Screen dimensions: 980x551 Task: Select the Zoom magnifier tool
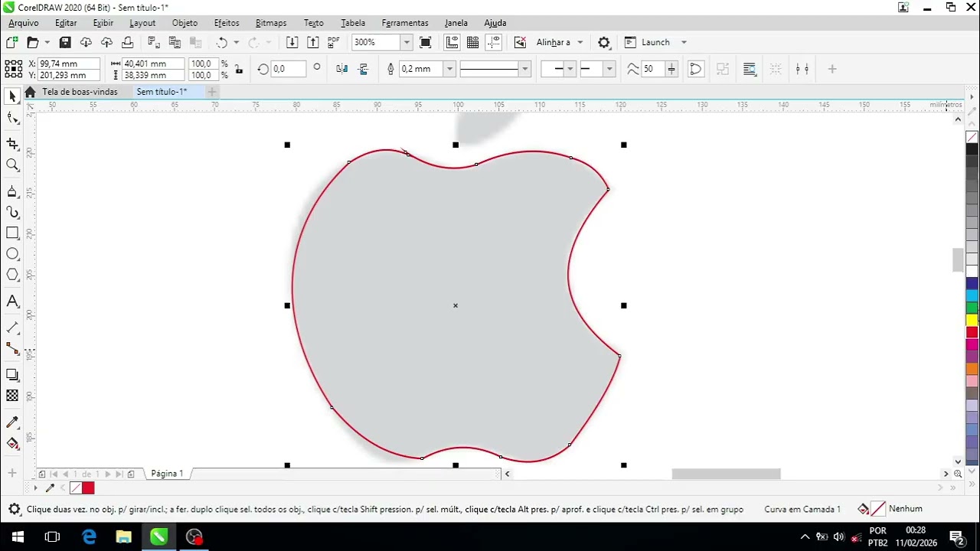click(x=12, y=165)
